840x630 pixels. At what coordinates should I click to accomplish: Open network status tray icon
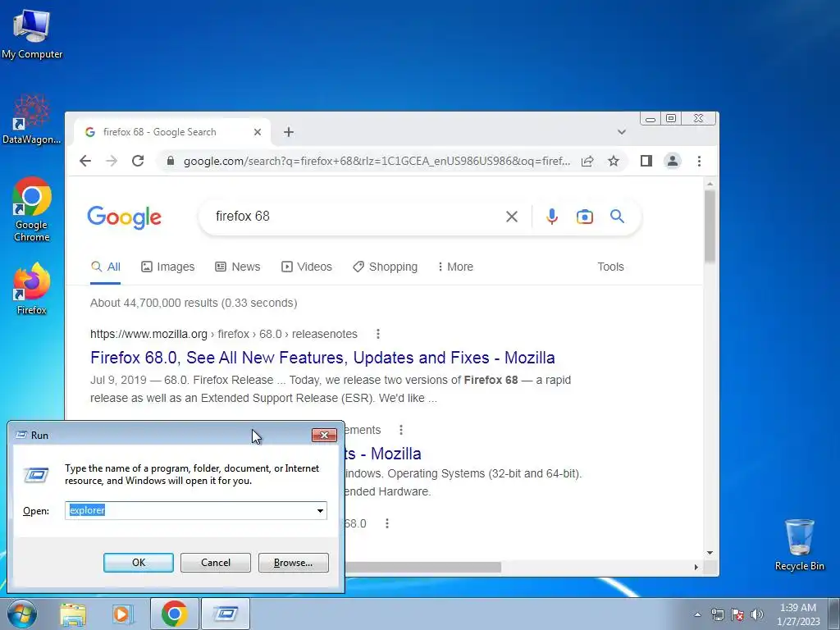(717, 614)
